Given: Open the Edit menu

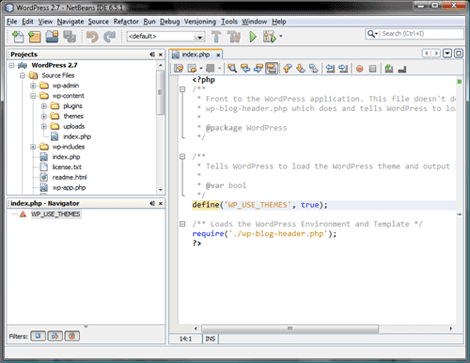Looking at the screenshot, I should [27, 22].
